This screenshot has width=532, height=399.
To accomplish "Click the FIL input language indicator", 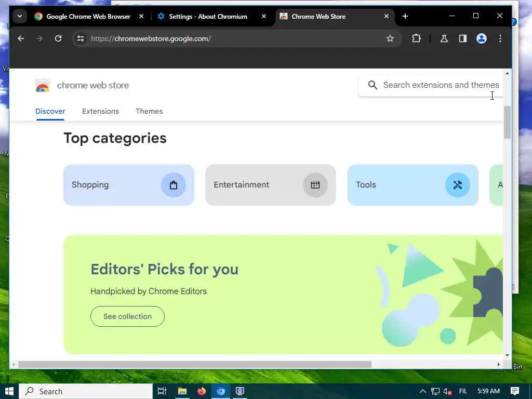I will 463,392.
